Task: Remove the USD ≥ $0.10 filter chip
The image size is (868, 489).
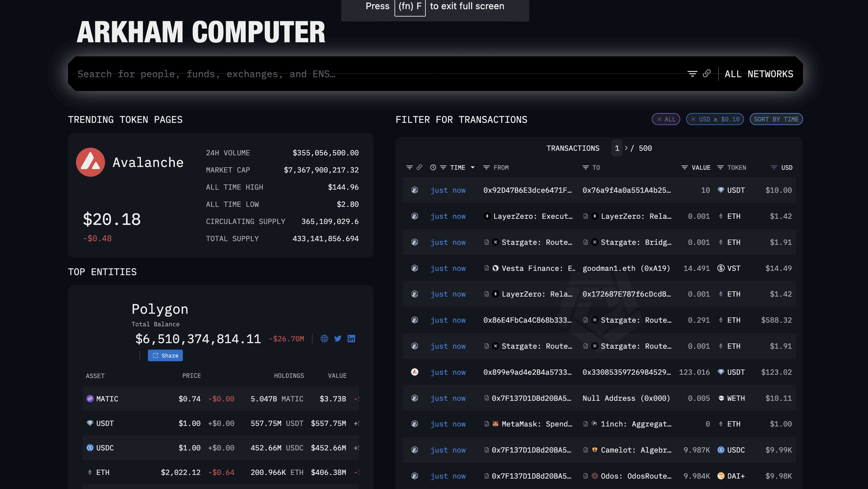Action: pos(693,119)
